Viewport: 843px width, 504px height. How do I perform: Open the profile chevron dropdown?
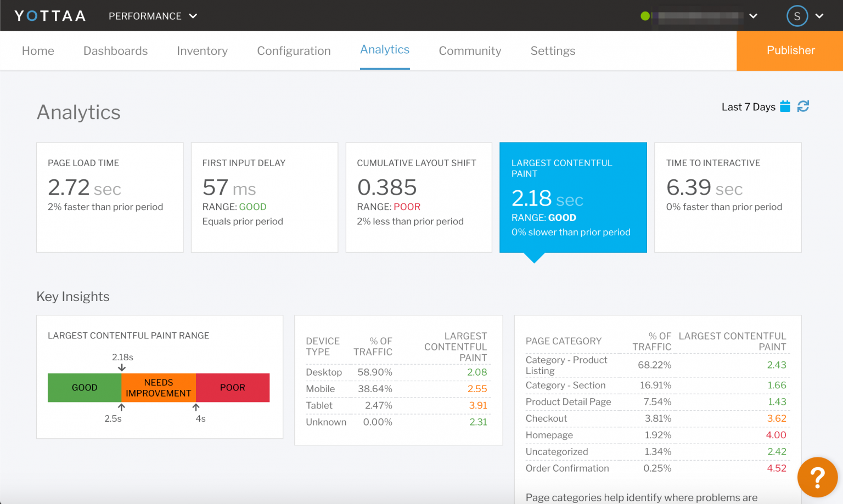tap(819, 16)
